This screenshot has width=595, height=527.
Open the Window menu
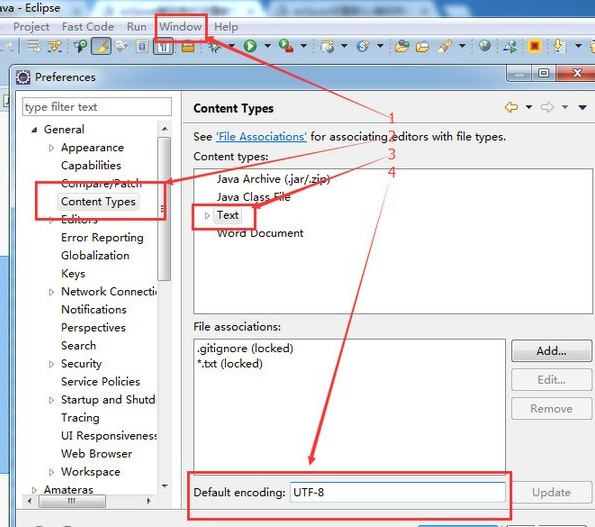pos(180,27)
